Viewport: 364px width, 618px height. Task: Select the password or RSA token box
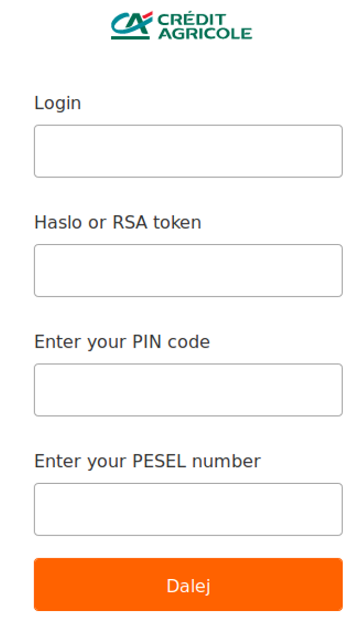click(188, 270)
